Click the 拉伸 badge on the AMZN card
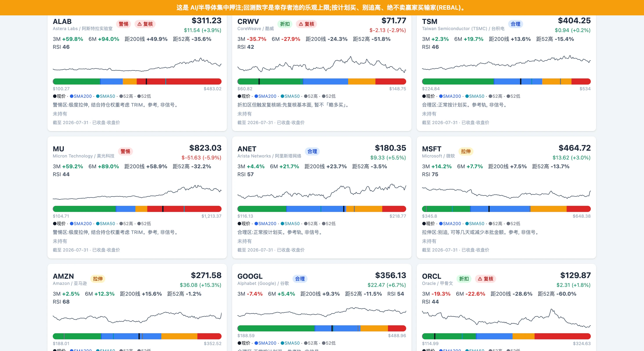Image resolution: width=644 pixels, height=351 pixels. 98,279
